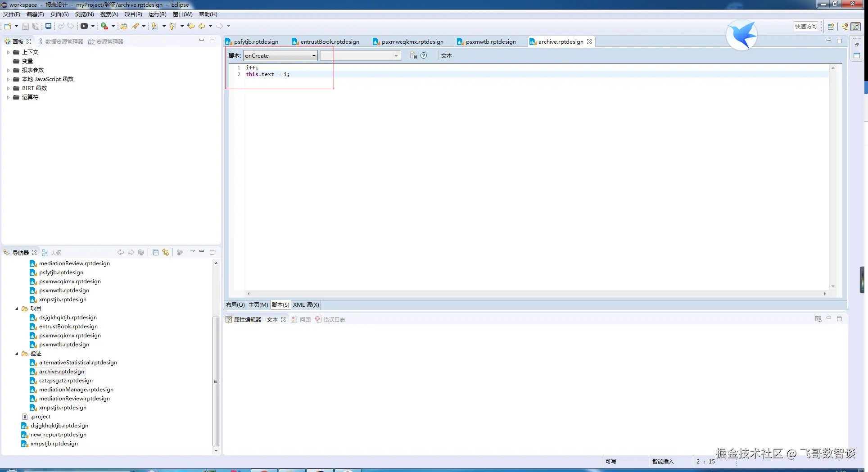
Task: Open the Navigator View Menu triangle
Action: [192, 252]
